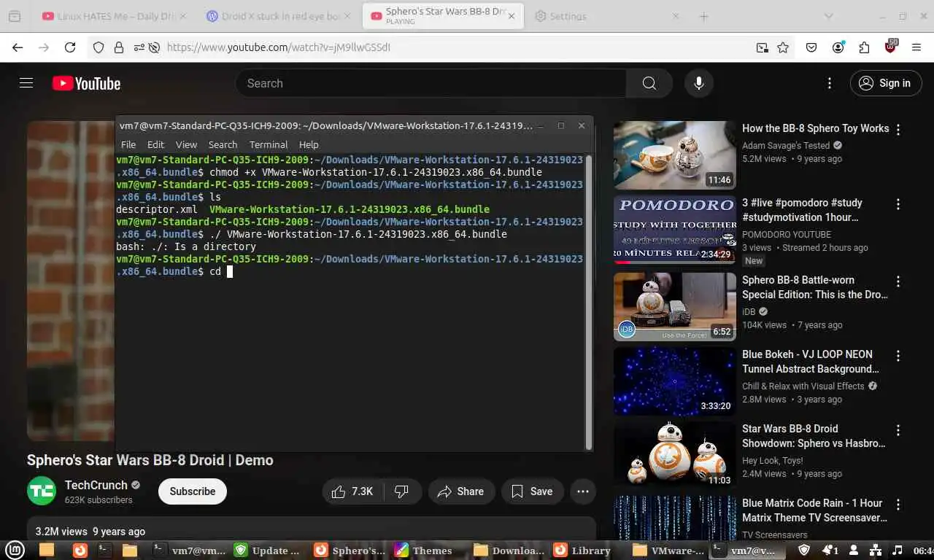Go back using the browser back arrow
The image size is (934, 560).
tap(18, 47)
